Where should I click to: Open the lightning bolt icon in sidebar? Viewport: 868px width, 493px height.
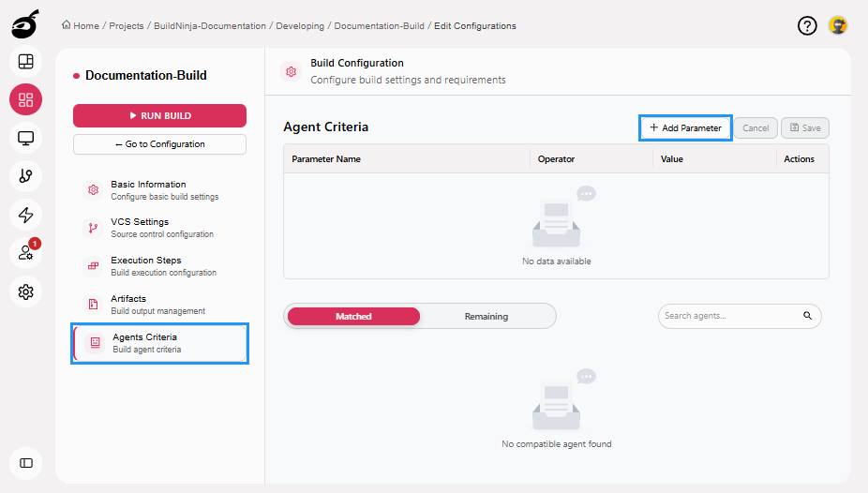pos(25,215)
